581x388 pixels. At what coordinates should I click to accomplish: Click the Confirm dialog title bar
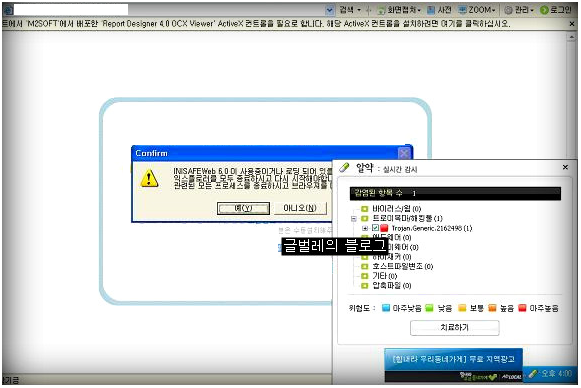coord(265,153)
